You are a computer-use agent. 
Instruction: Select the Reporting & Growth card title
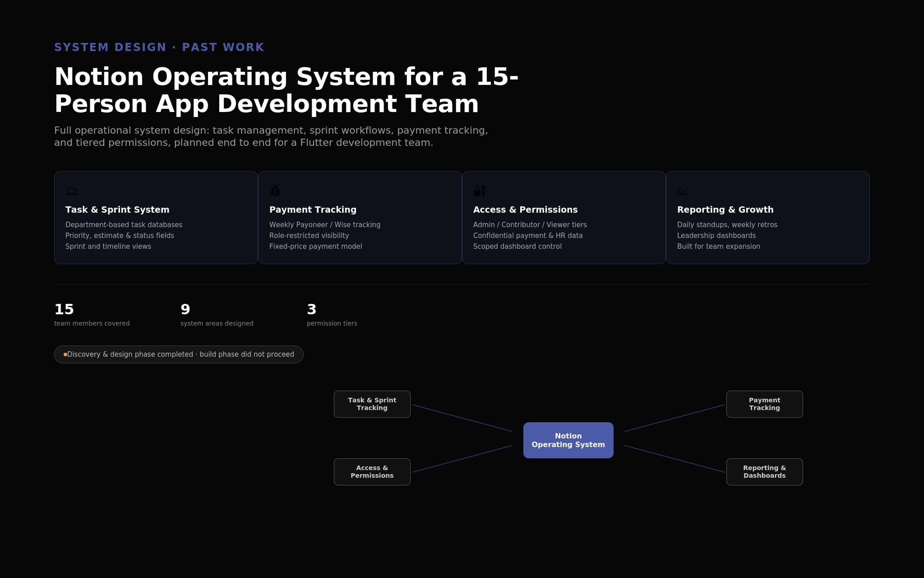(x=725, y=210)
